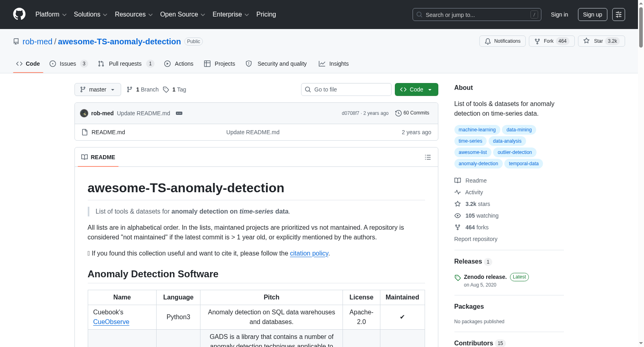Open the CueObserve link in table

111,322
